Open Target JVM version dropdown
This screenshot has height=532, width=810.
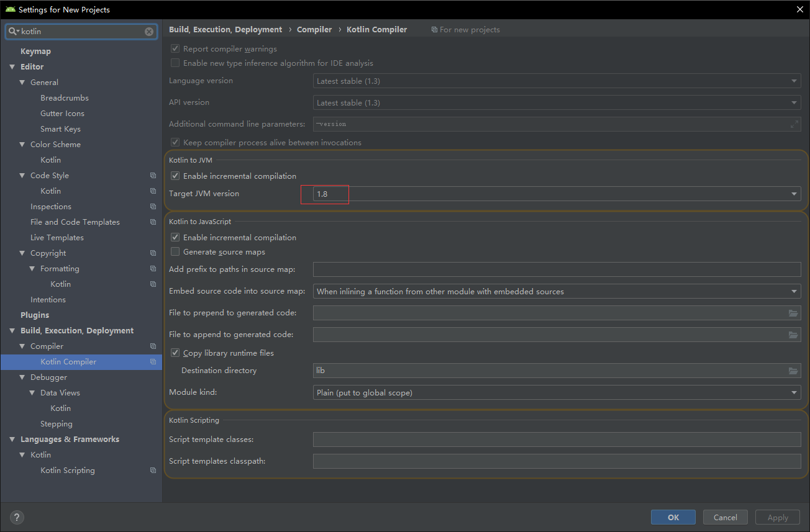click(x=557, y=194)
